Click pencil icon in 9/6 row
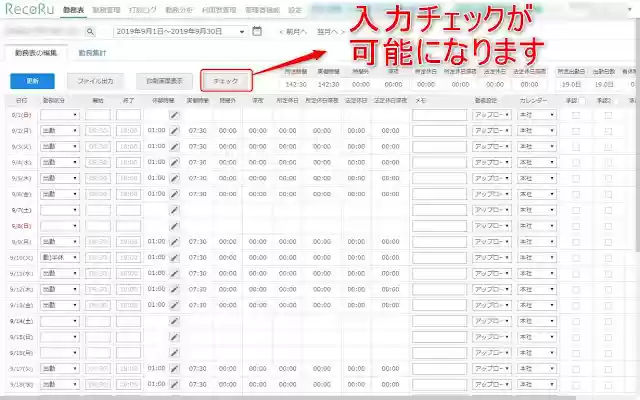This screenshot has height=400, width=640. click(x=174, y=194)
